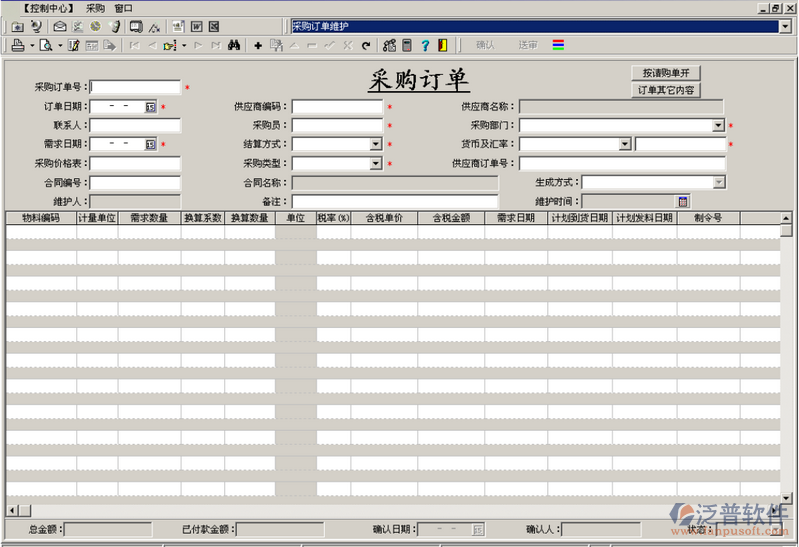This screenshot has height=547, width=799.
Task: Click the undo arrow icon in the toolbar
Action: [366, 45]
